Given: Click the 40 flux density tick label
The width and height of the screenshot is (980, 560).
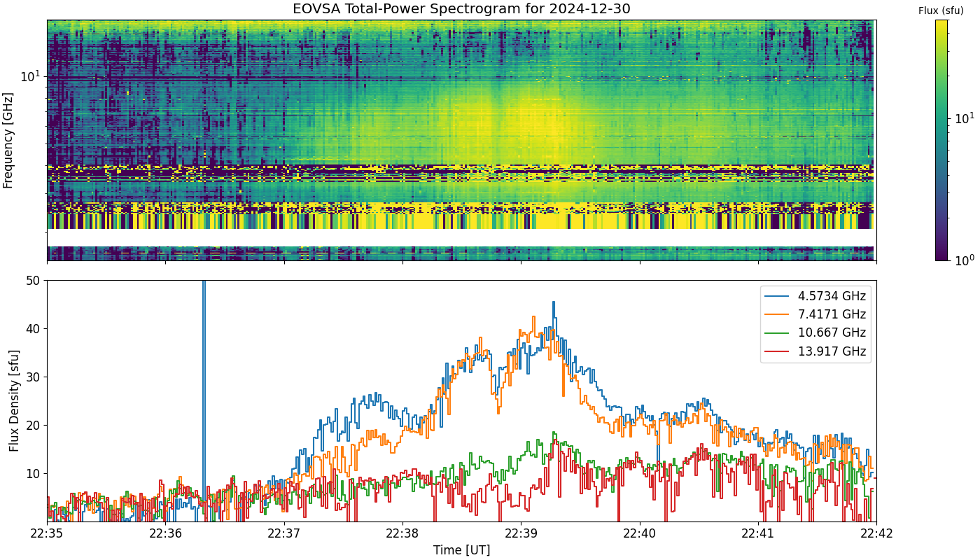Looking at the screenshot, I should (x=34, y=329).
